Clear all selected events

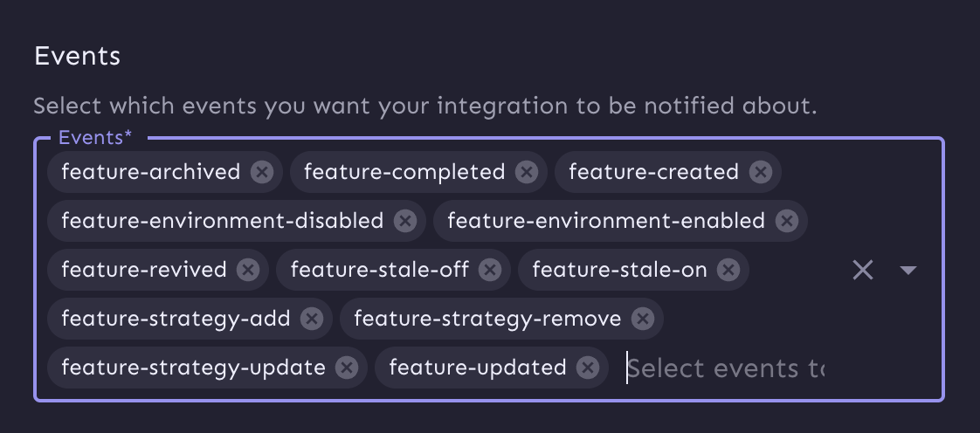[863, 270]
